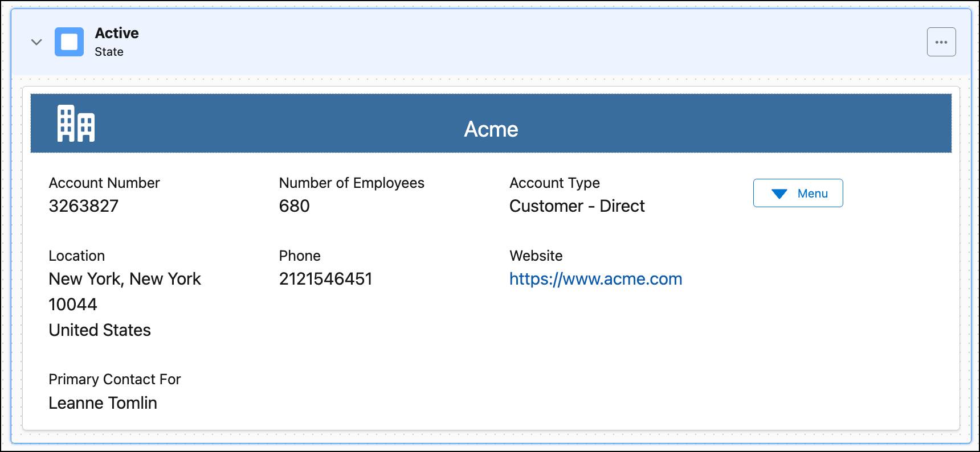
Task: Select employee count value 680
Action: click(x=295, y=206)
